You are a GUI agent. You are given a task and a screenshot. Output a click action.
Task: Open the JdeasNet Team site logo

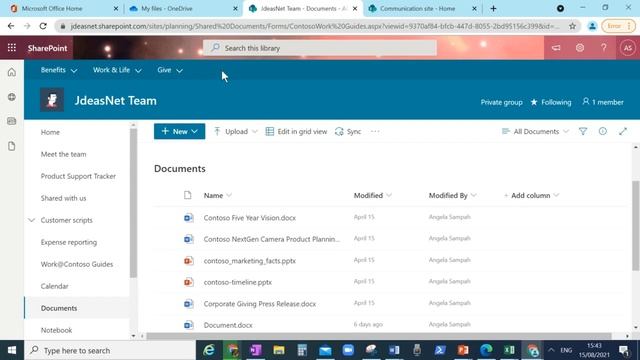click(x=52, y=100)
